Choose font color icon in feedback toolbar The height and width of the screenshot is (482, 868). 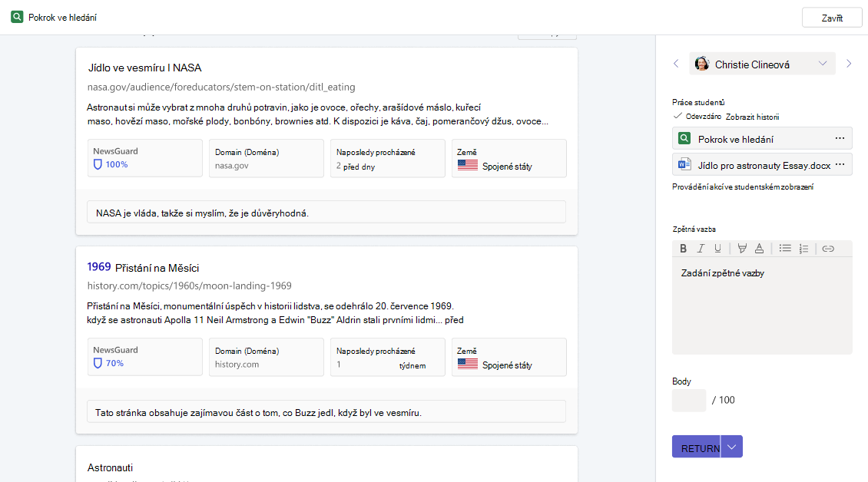click(759, 249)
